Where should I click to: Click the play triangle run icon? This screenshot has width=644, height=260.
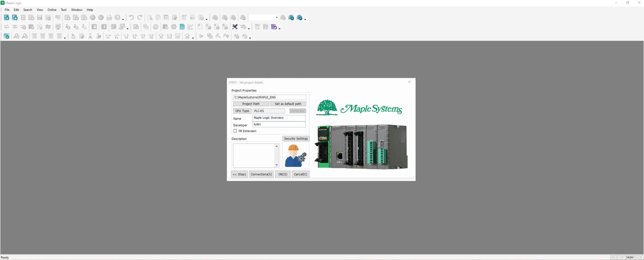201,36
